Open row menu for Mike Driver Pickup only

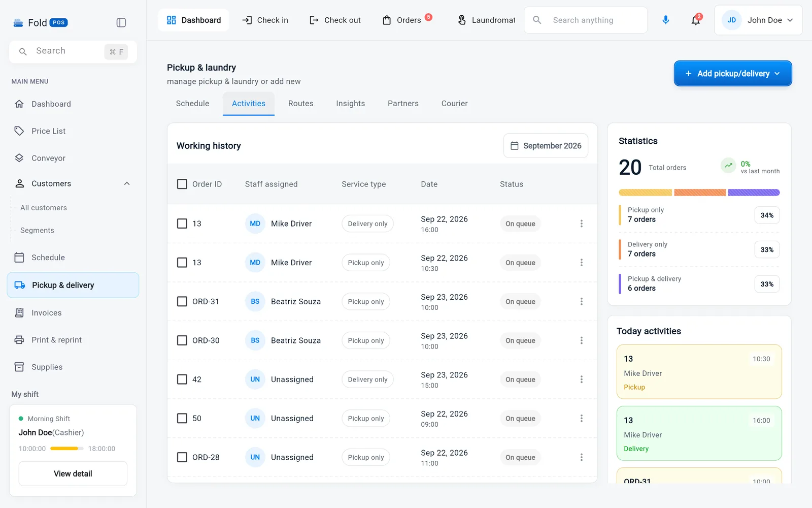(x=582, y=263)
